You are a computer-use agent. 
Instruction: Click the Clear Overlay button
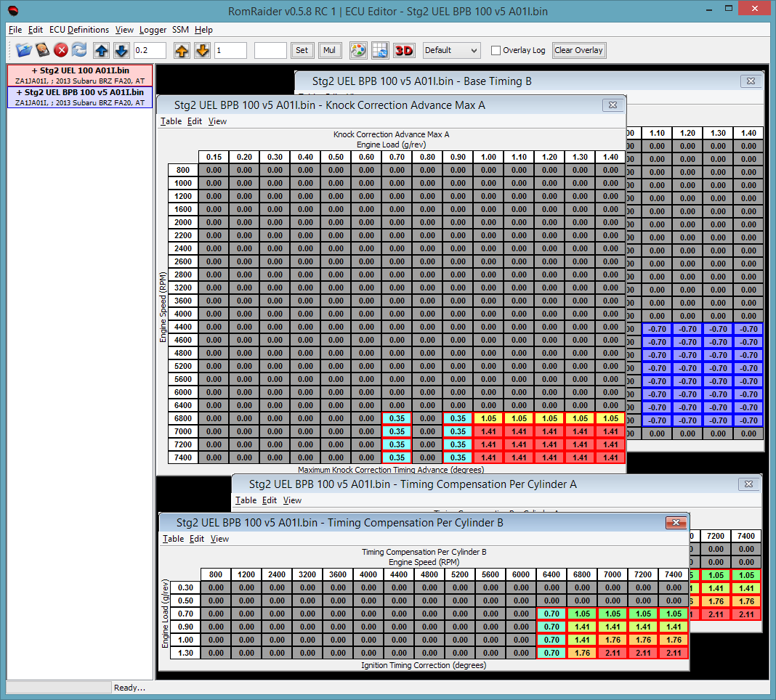pos(578,50)
